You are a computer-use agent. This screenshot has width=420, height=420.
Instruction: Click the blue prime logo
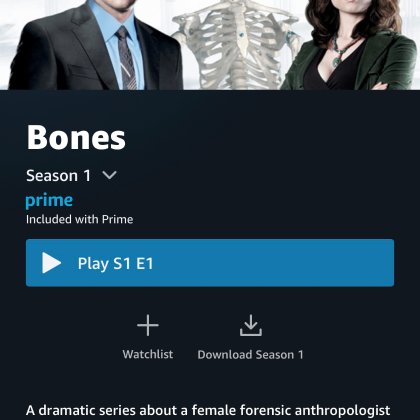point(49,201)
